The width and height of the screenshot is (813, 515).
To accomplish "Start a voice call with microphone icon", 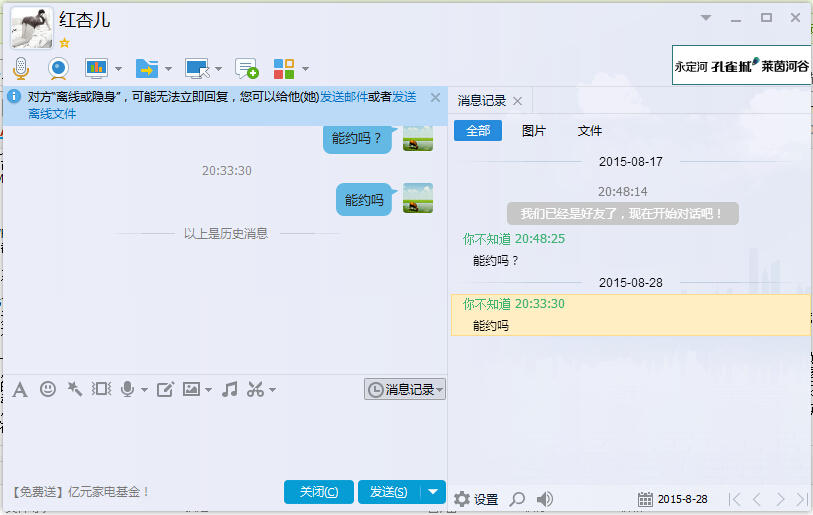I will pos(21,68).
